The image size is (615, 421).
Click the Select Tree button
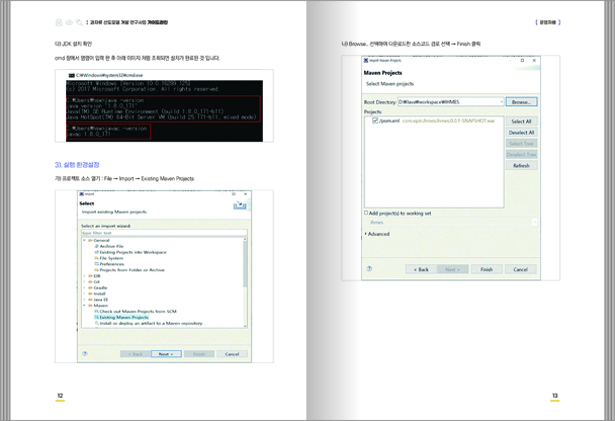pos(521,144)
